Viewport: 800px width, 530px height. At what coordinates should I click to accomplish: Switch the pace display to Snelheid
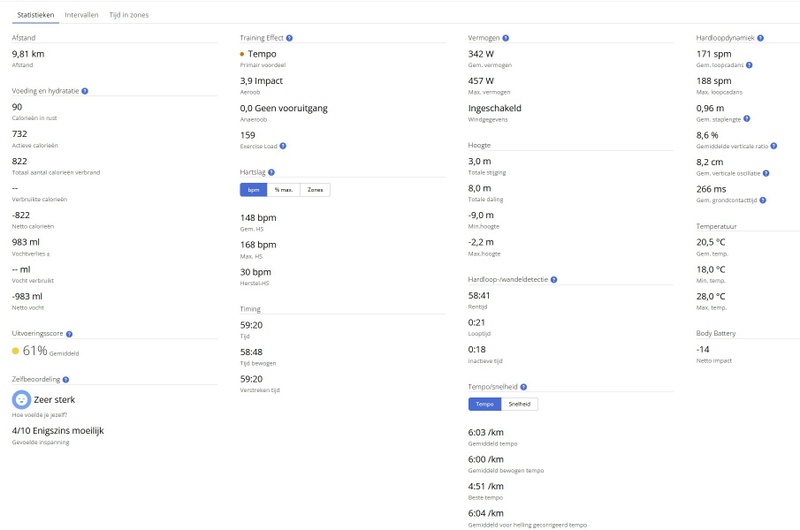pyautogui.click(x=520, y=404)
